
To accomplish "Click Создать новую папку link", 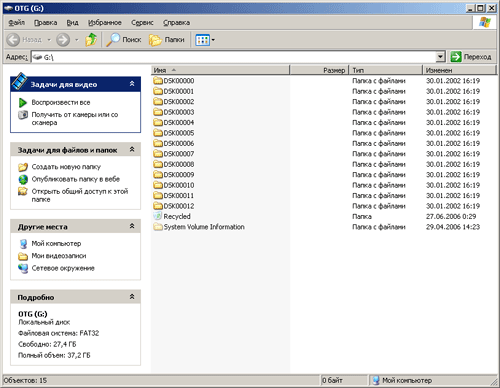I will point(66,167).
